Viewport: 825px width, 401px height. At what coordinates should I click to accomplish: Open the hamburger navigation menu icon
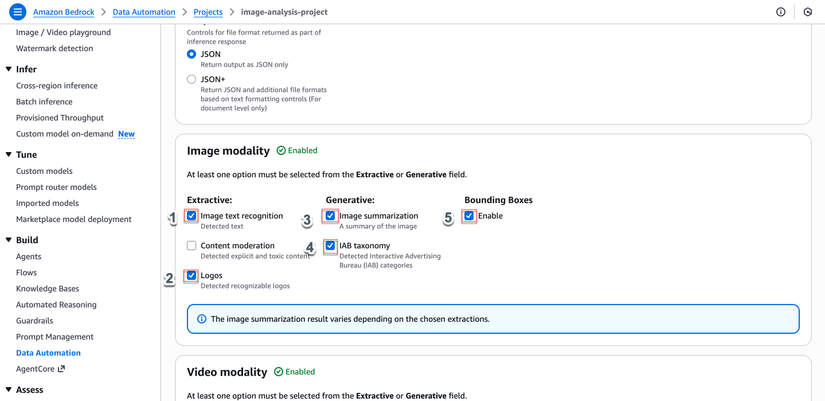17,12
